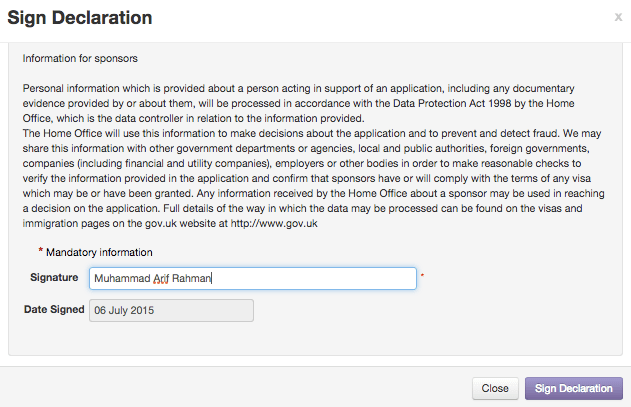Click the Signature label
631x407 pixels.
coord(54,275)
